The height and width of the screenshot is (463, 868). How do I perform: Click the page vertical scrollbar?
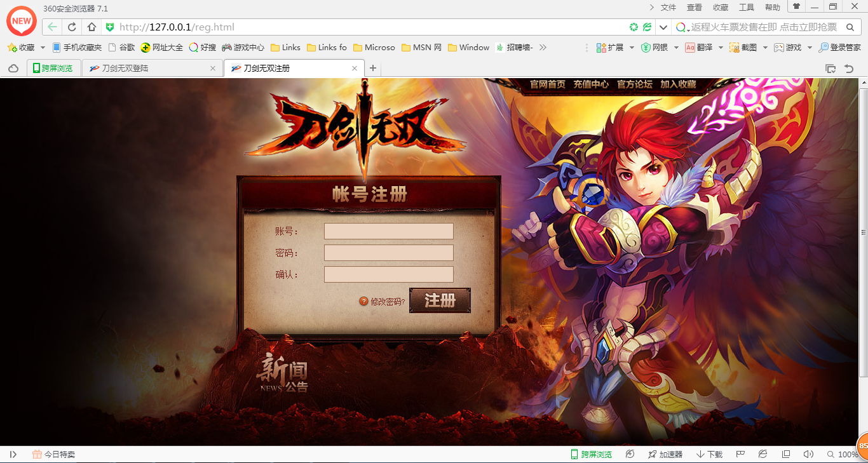(x=863, y=232)
